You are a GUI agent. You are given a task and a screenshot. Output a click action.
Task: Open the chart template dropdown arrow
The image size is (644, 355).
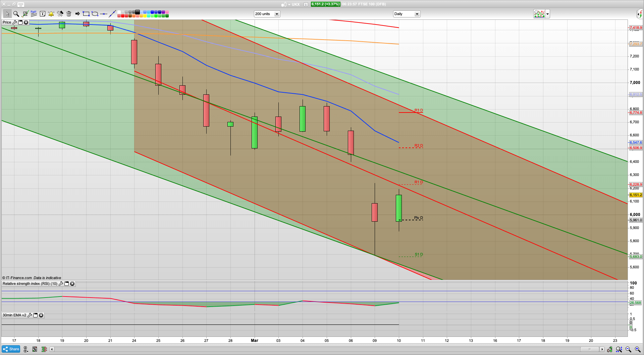[x=547, y=14]
